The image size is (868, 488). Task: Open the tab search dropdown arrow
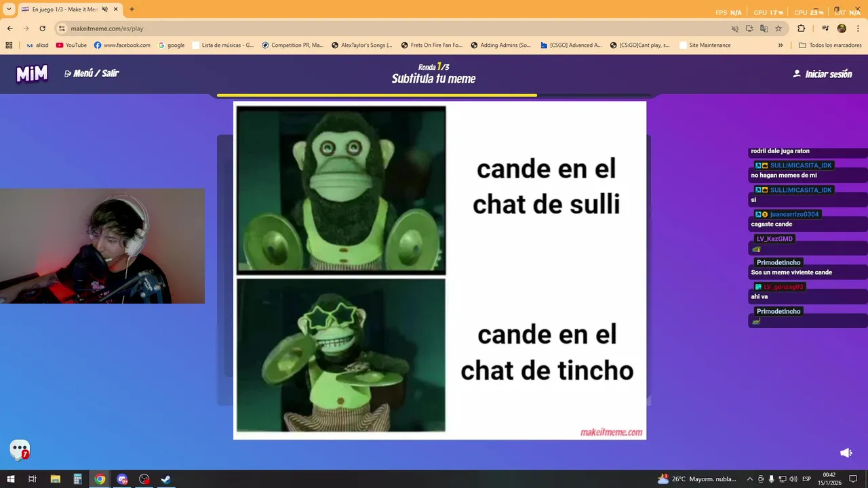(x=9, y=9)
